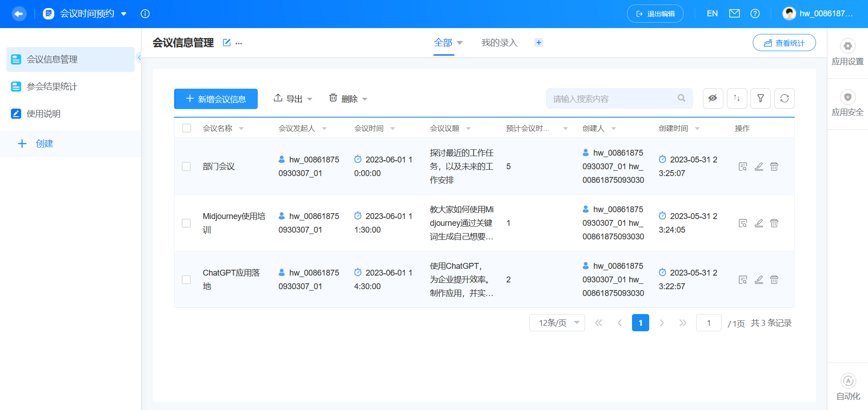Click the 查看统计 button
The image size is (868, 410).
pos(784,43)
